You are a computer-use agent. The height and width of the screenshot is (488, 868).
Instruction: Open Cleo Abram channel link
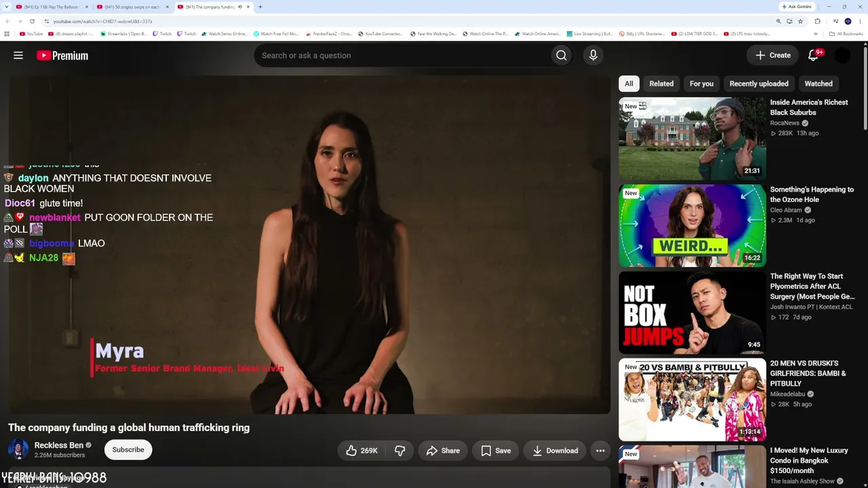(786, 210)
